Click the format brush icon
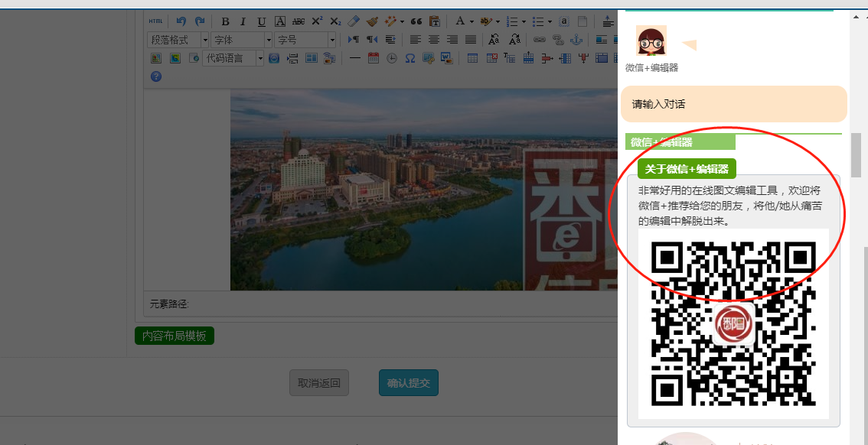 tap(373, 21)
